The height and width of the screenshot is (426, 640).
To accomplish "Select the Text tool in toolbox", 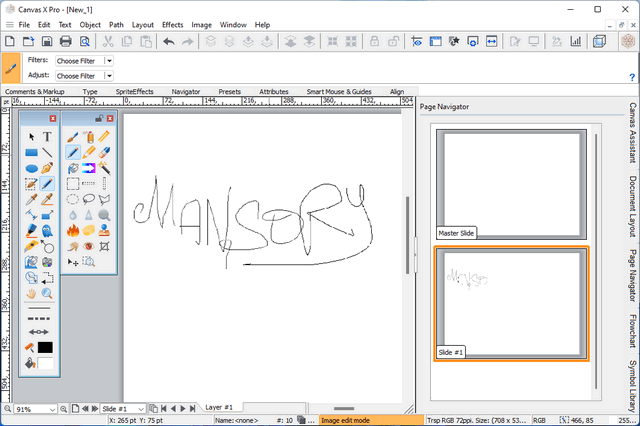I will pos(47,137).
